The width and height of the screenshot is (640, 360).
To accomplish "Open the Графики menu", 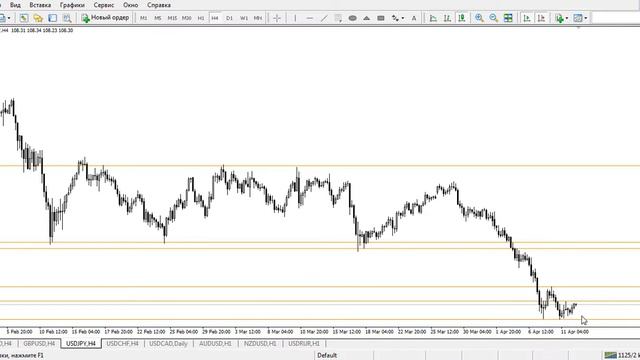I will [x=72, y=5].
